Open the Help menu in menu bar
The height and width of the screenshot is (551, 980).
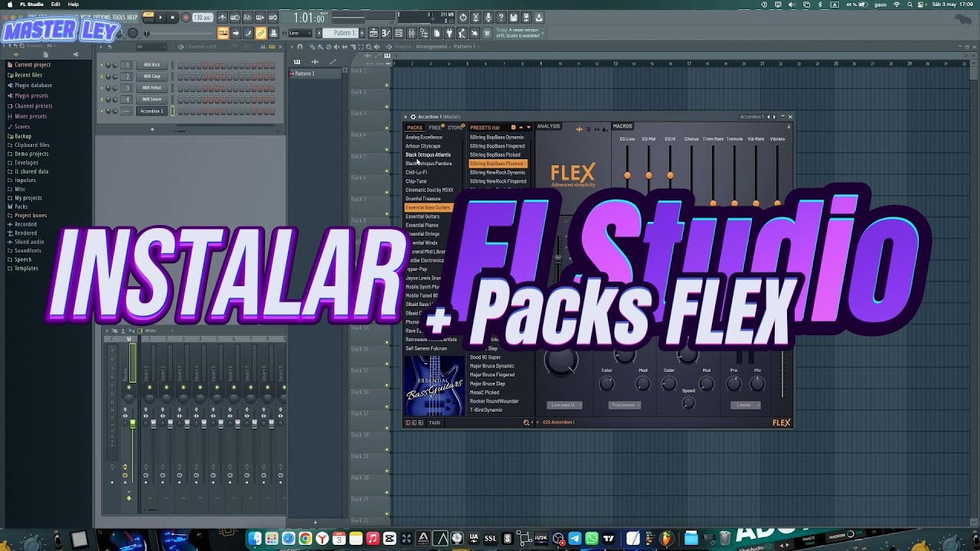(x=73, y=5)
